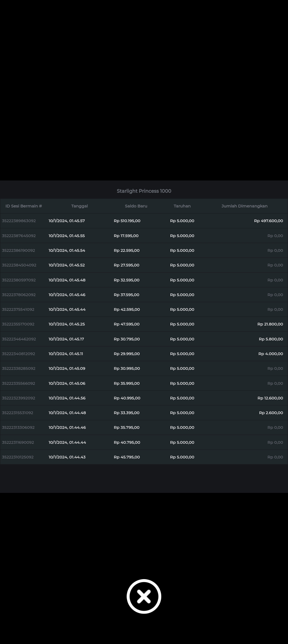Select session ID 35222310125092
Image resolution: width=288 pixels, height=644 pixels.
click(x=18, y=457)
